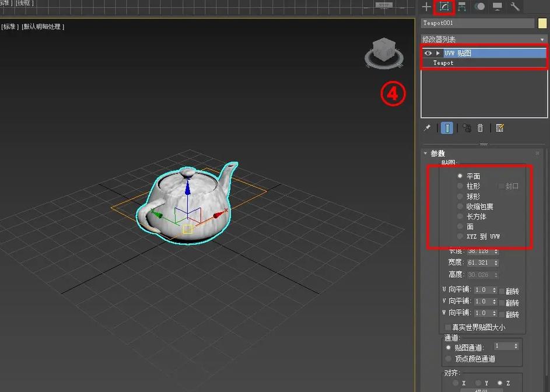Viewport: 550px width, 392px height.
Task: Remove modifier with the trash icon
Action: [480, 128]
